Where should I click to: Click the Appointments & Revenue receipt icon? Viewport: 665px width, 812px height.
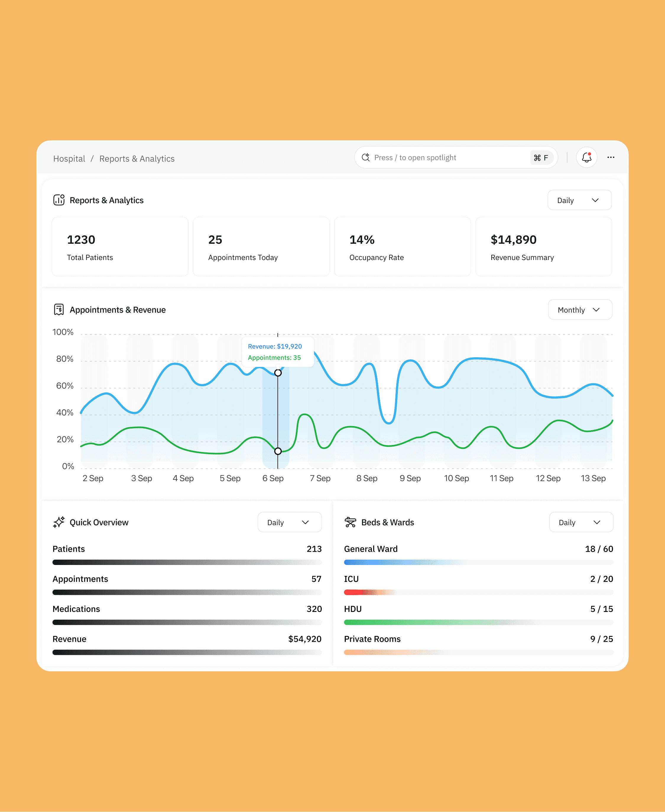click(59, 309)
